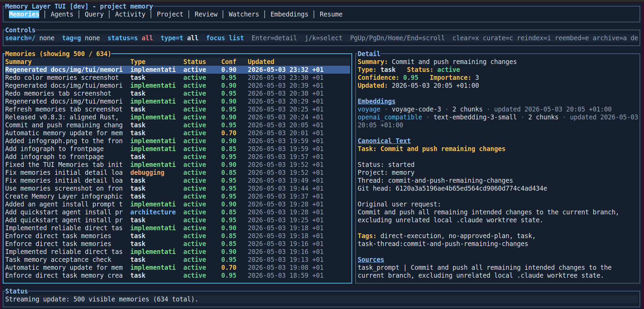
Task: Select the 'Refresh memories tab screenshot' row
Action: click(x=177, y=109)
